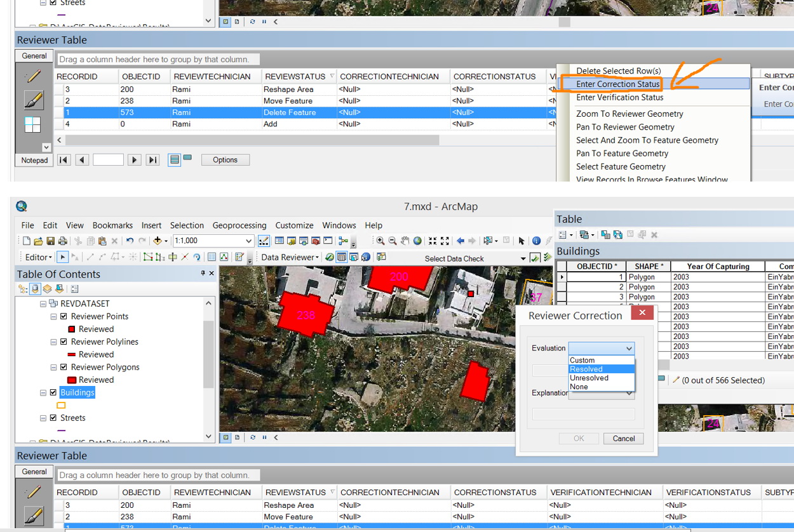The width and height of the screenshot is (794, 532).
Task: Toggle the Streets layer checkbox
Action: tap(54, 418)
